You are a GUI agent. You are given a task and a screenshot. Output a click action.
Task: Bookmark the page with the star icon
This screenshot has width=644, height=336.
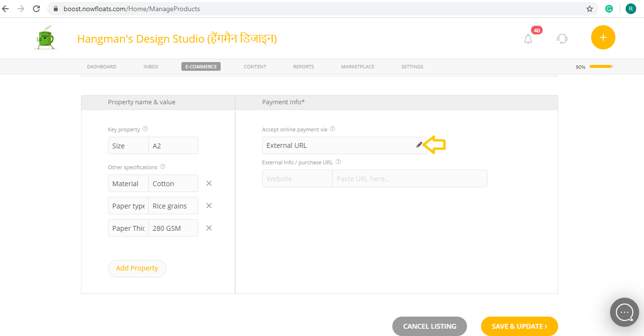click(589, 8)
